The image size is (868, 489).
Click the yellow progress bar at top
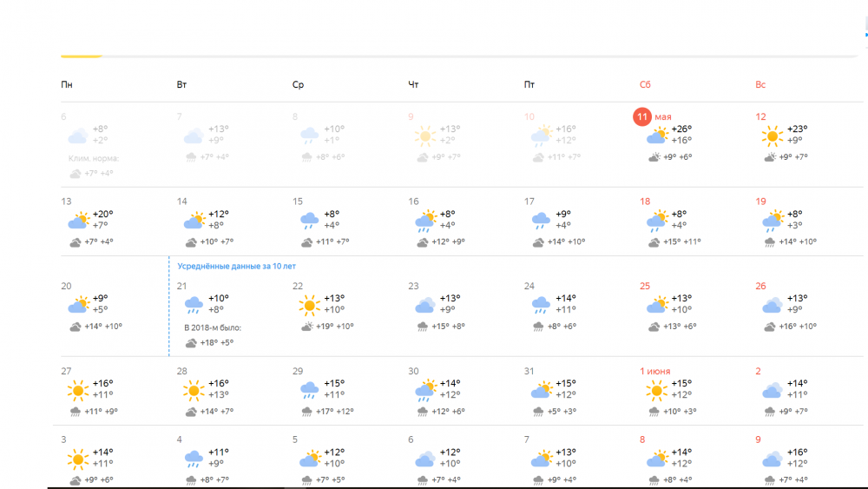pyautogui.click(x=82, y=56)
